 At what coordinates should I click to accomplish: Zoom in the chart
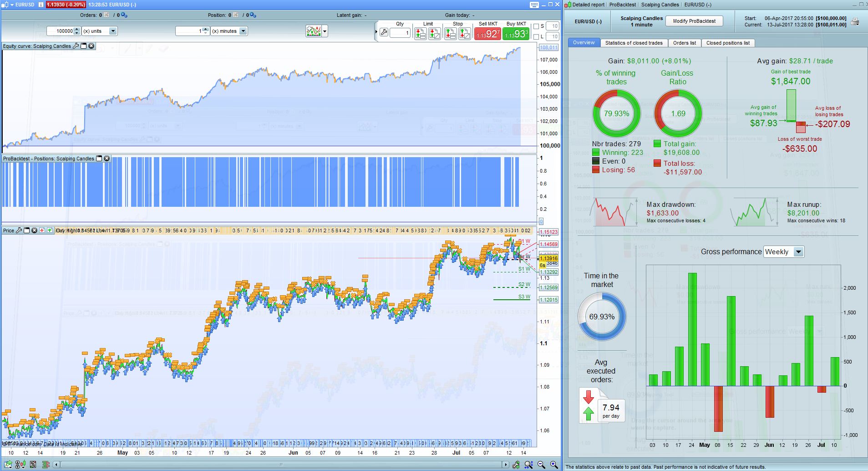coord(554,465)
